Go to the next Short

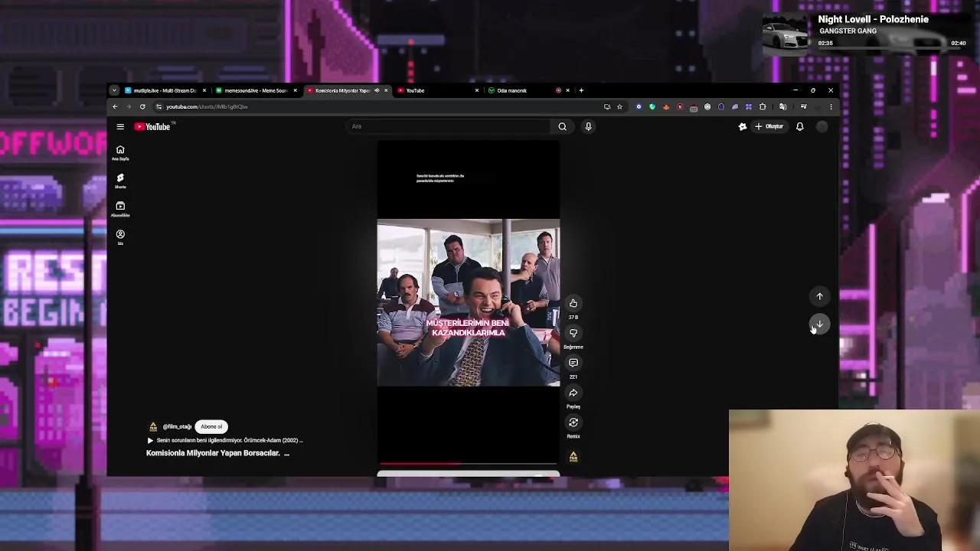(x=819, y=324)
